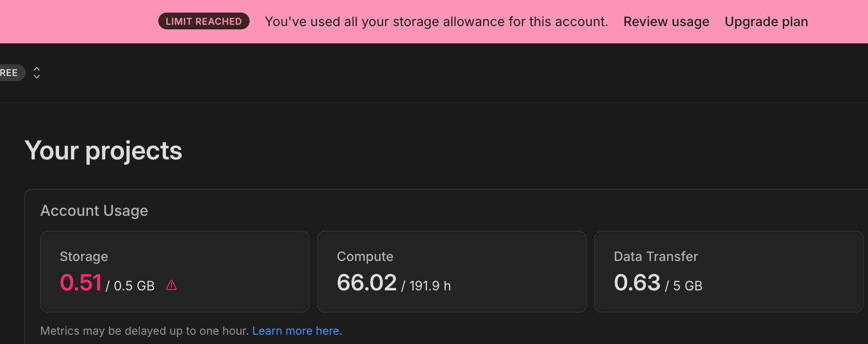Click the Metrics may be delayed note
Viewport: 868px width, 344px height.
tap(144, 331)
